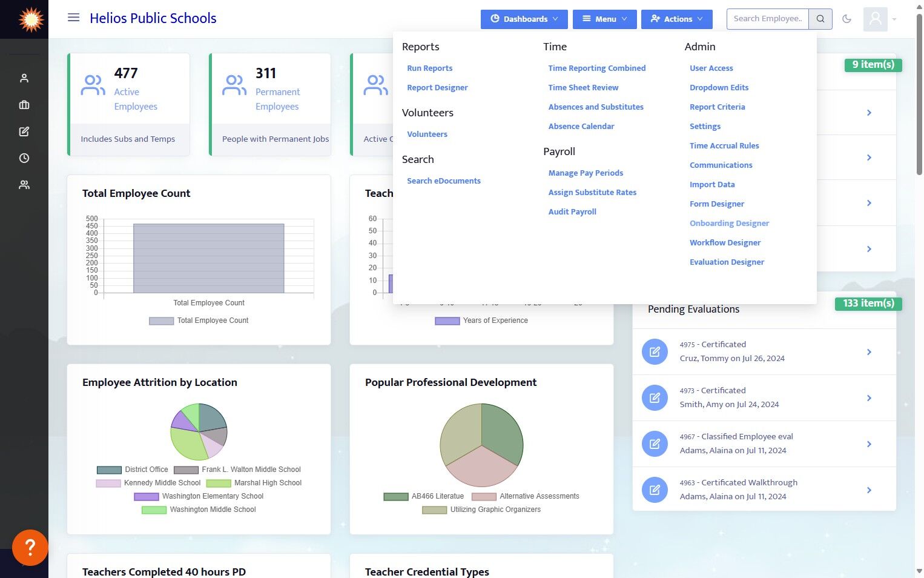Select the edit pencil sidebar icon
Screen dimensions: 924x578
pyautogui.click(x=24, y=131)
